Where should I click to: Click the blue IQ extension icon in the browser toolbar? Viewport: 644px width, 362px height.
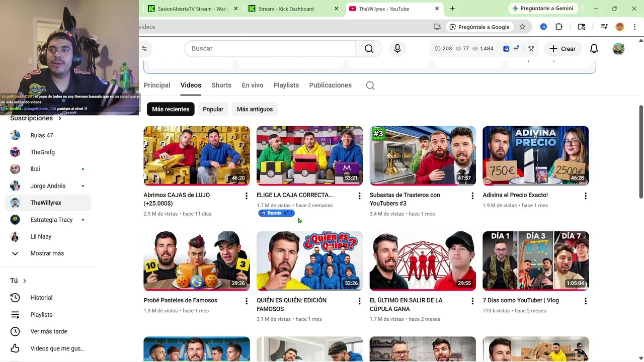[543, 27]
